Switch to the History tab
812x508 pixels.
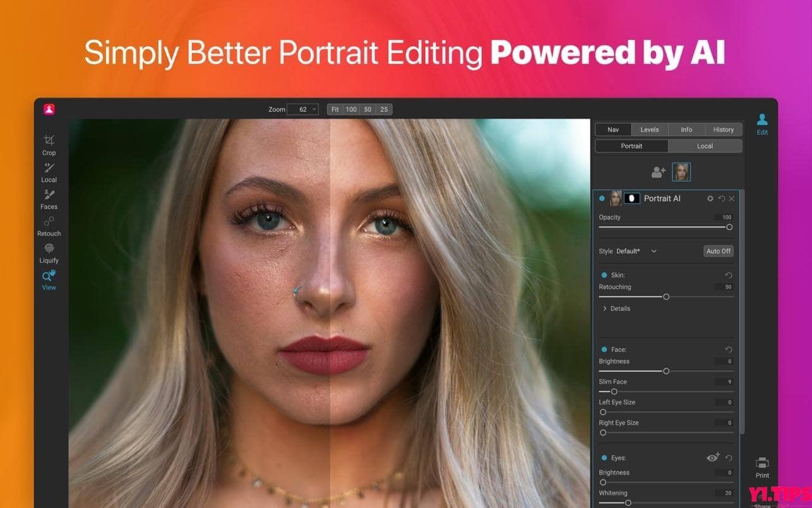pos(723,129)
